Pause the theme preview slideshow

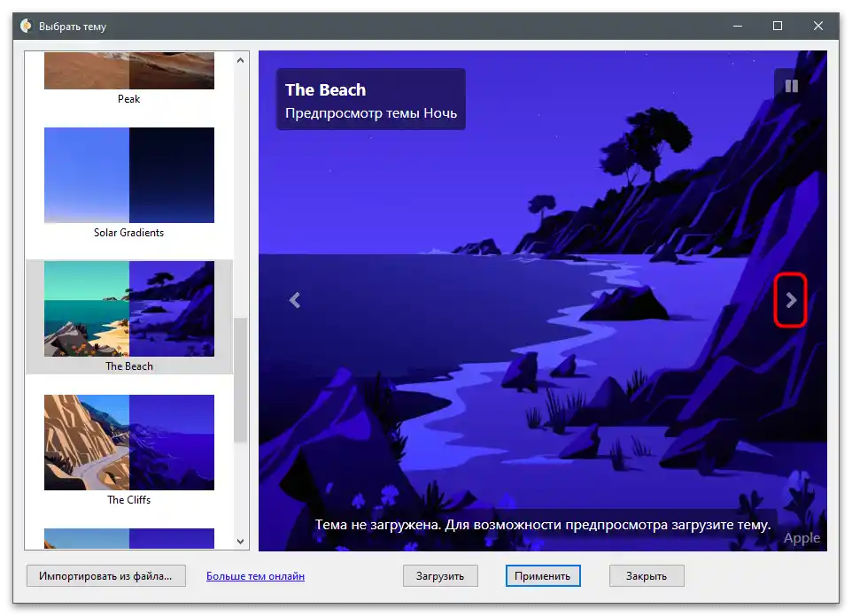[791, 86]
